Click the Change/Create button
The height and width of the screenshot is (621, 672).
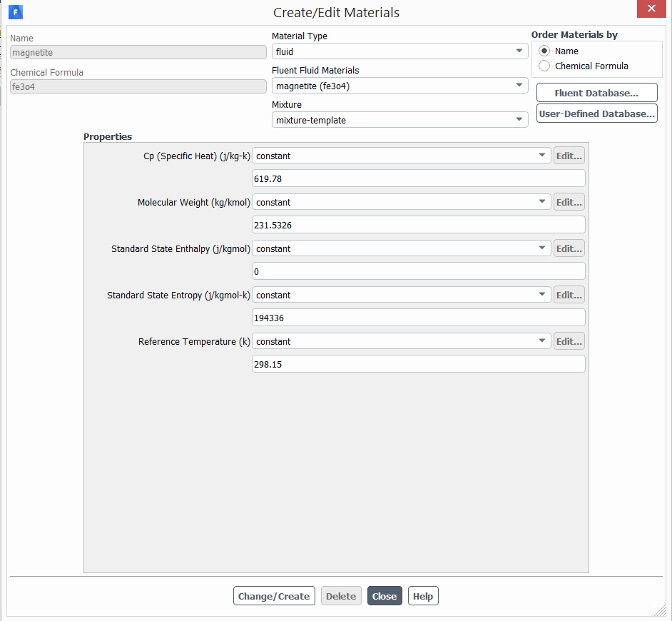[x=274, y=596]
